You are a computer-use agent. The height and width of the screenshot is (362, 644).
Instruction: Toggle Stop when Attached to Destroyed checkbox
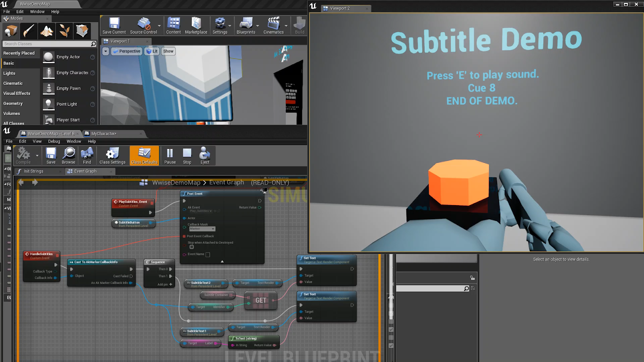point(192,247)
